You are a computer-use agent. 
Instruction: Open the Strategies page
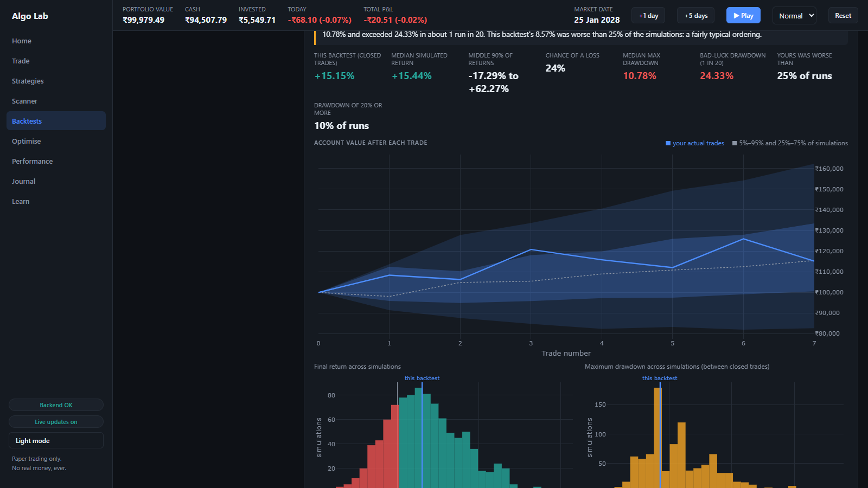coord(56,81)
